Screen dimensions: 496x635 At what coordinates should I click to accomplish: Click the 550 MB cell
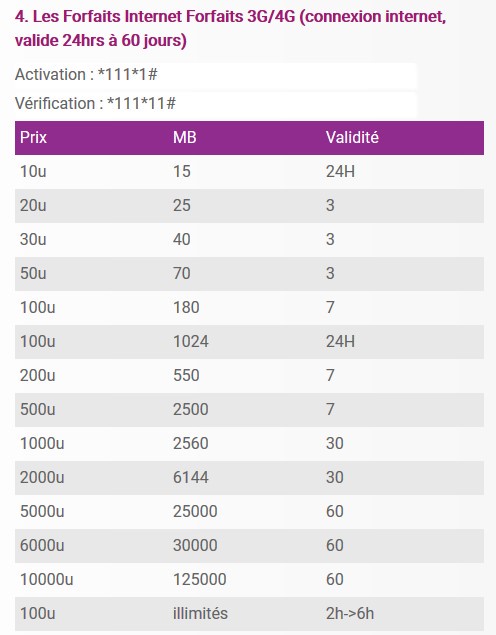186,375
